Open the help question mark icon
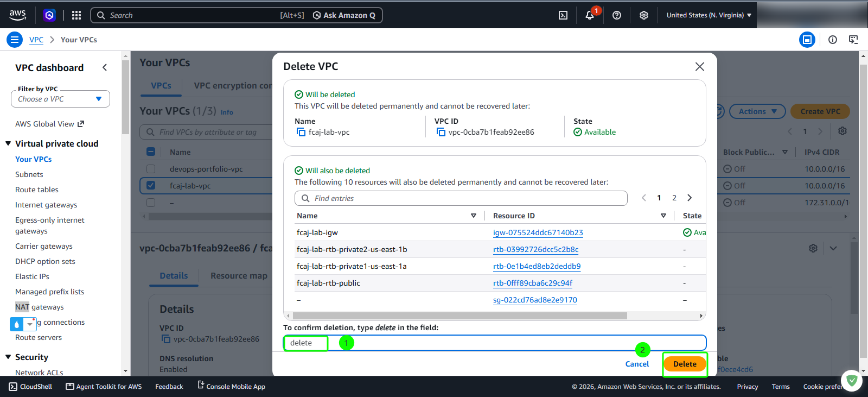Image resolution: width=868 pixels, height=397 pixels. pos(617,15)
